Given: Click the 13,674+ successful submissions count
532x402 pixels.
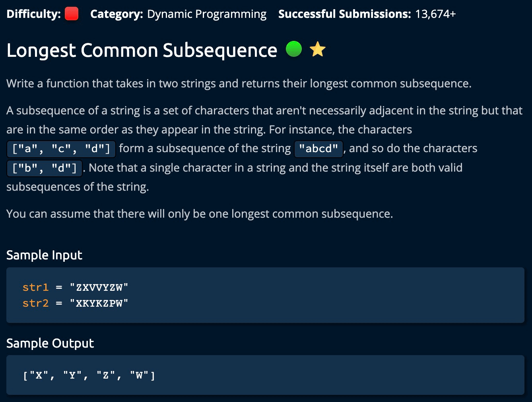Looking at the screenshot, I should click(x=435, y=14).
